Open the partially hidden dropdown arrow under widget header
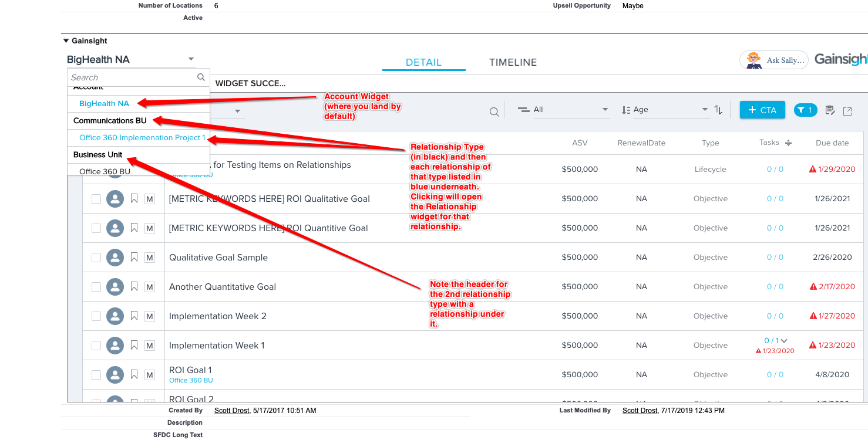 237,111
